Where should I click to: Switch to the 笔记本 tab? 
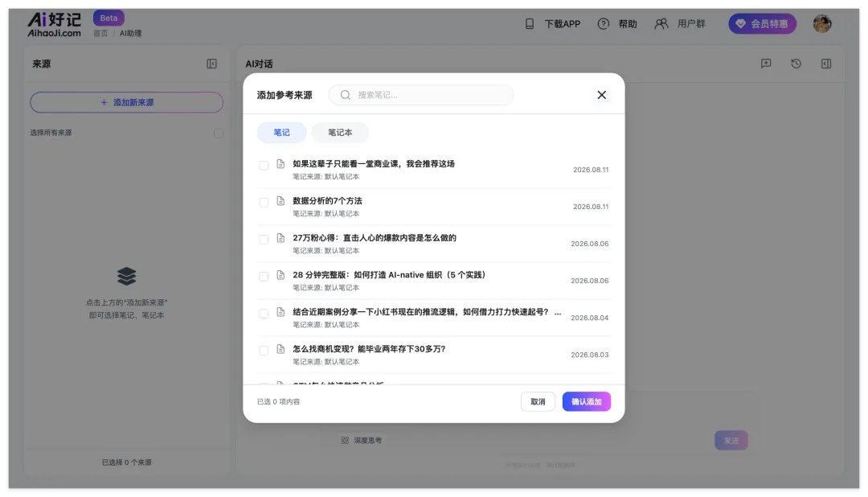(340, 133)
